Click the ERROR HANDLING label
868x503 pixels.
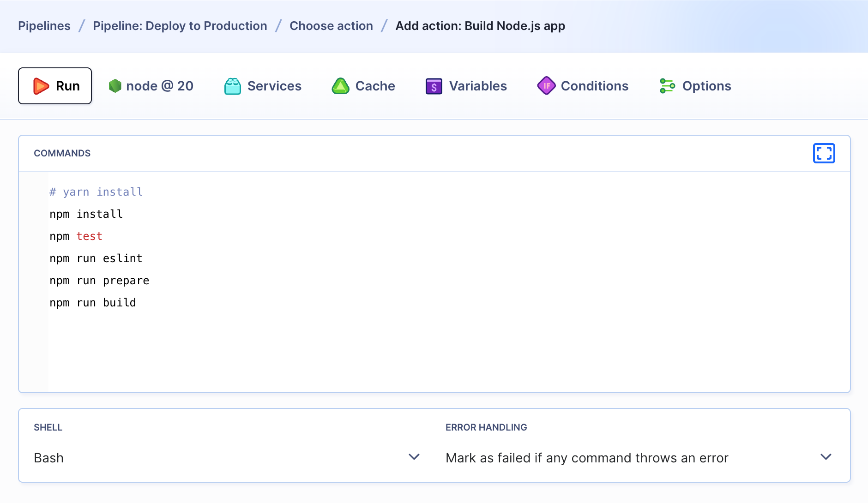coord(486,427)
